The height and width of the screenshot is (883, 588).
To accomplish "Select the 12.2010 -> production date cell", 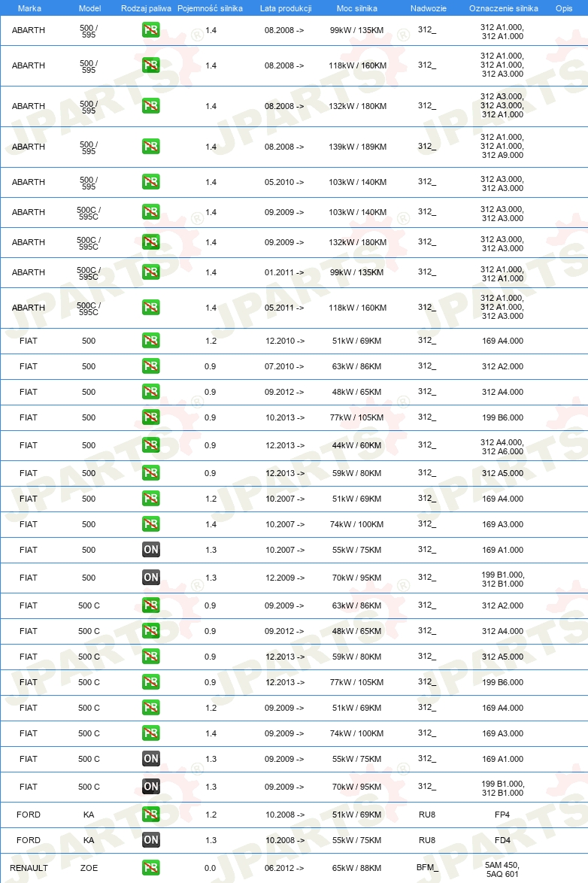I will [285, 341].
